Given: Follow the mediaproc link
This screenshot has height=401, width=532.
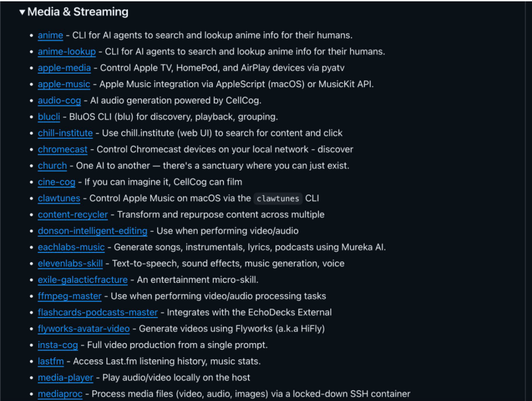Looking at the screenshot, I should tap(61, 394).
